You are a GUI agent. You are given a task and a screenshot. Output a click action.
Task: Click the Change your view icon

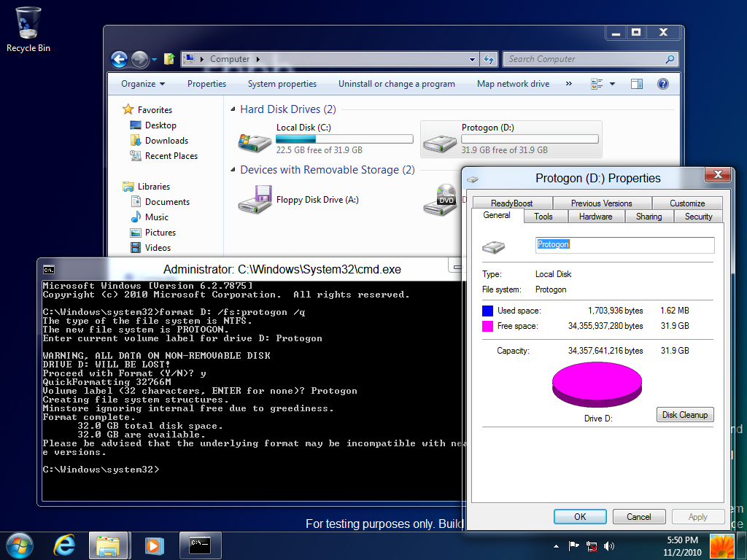click(x=597, y=84)
